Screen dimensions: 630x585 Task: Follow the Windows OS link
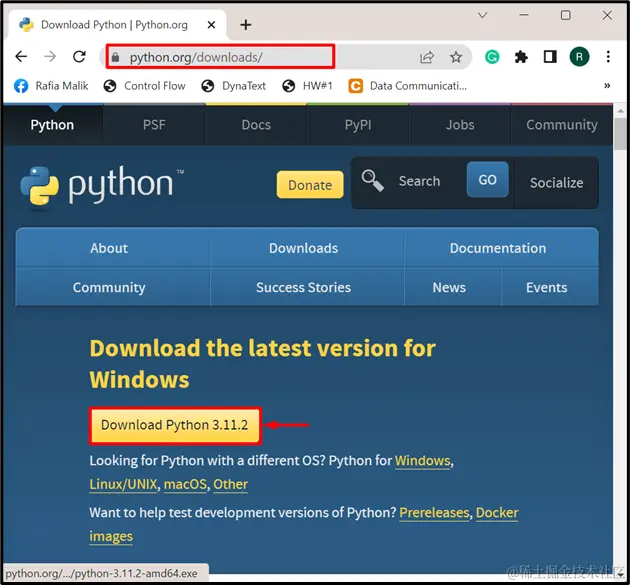tap(422, 461)
